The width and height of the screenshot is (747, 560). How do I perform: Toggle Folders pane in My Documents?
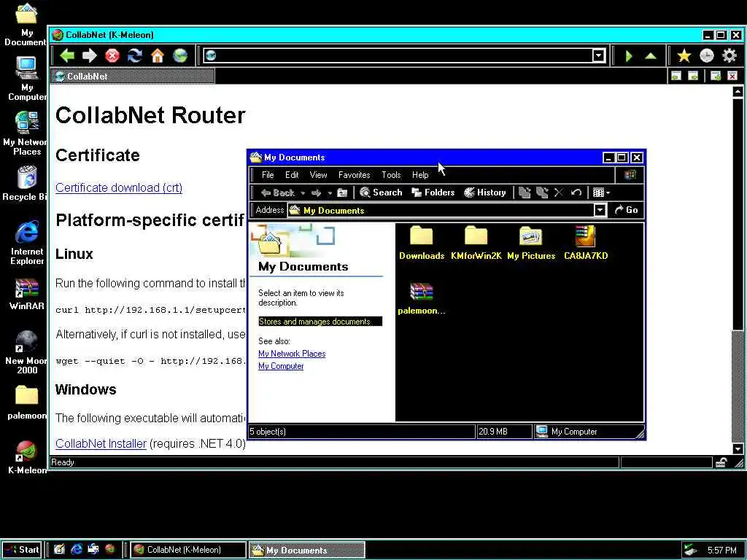433,192
